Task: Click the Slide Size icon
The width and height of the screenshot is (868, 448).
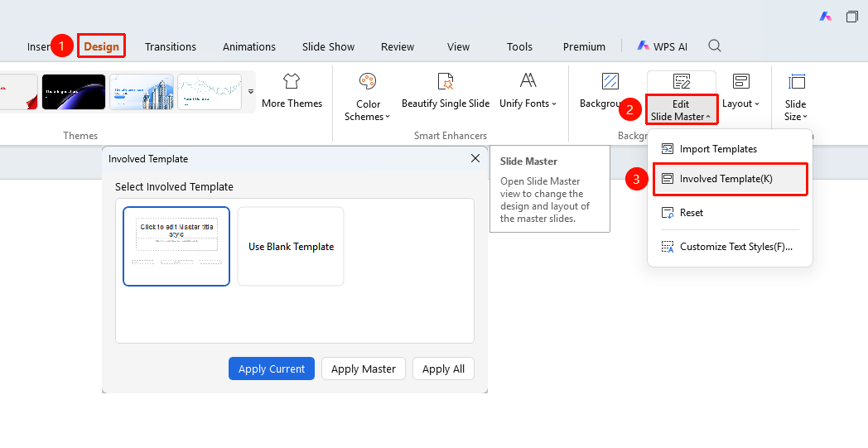Action: point(796,81)
